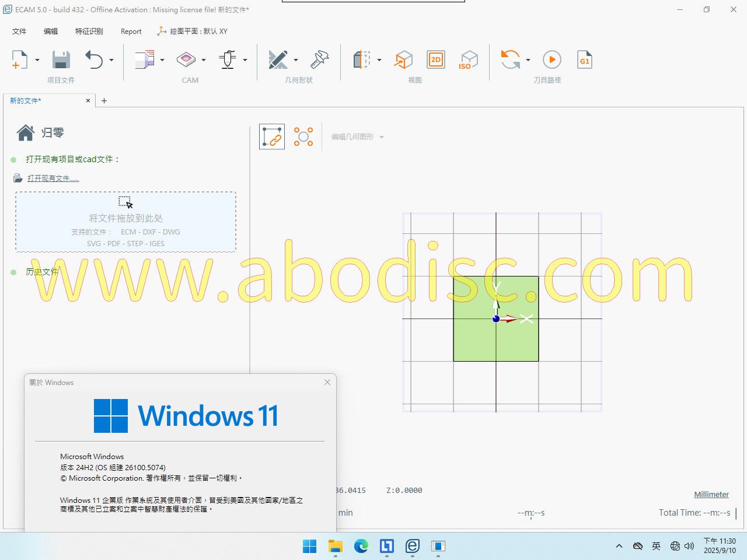Click the home icon beside 归零

click(x=25, y=133)
